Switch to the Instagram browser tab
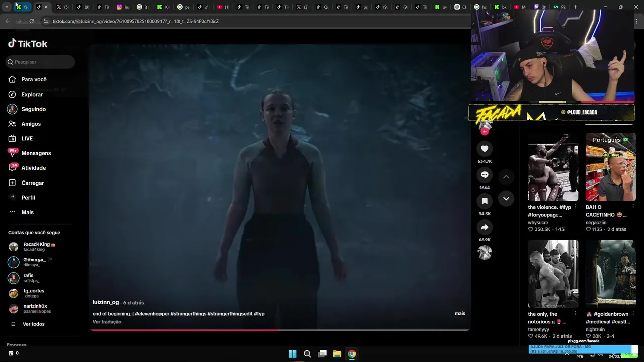 [123, 7]
